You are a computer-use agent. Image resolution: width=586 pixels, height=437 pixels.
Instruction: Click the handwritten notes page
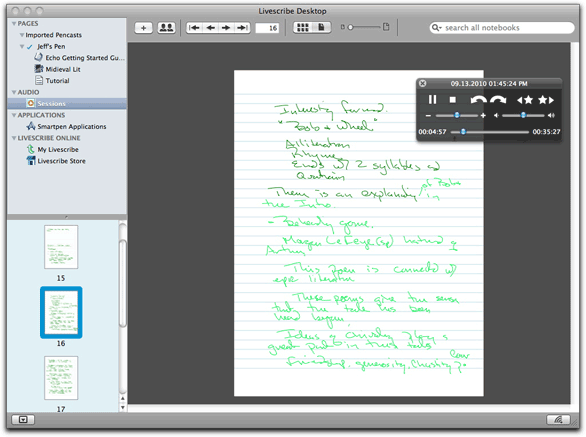point(359,233)
